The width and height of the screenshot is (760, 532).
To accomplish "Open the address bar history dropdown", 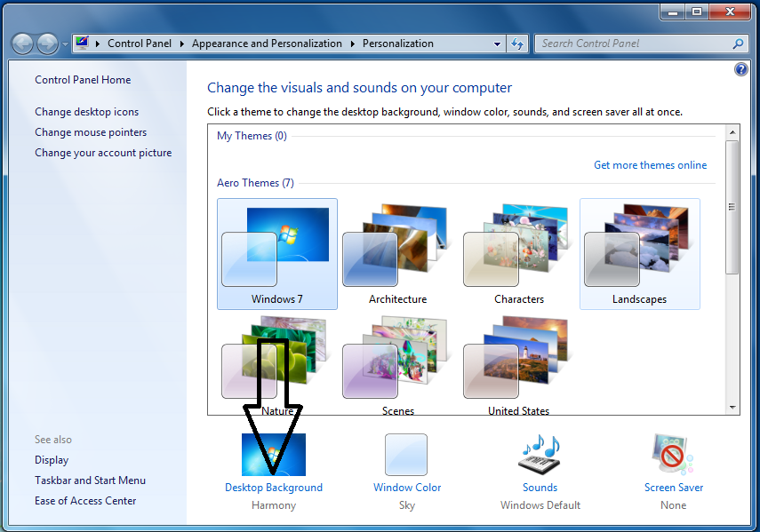I will tap(497, 44).
